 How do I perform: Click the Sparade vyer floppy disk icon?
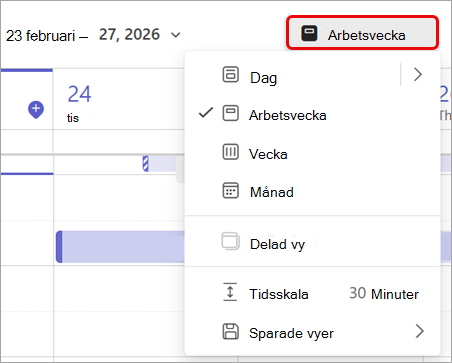click(231, 331)
